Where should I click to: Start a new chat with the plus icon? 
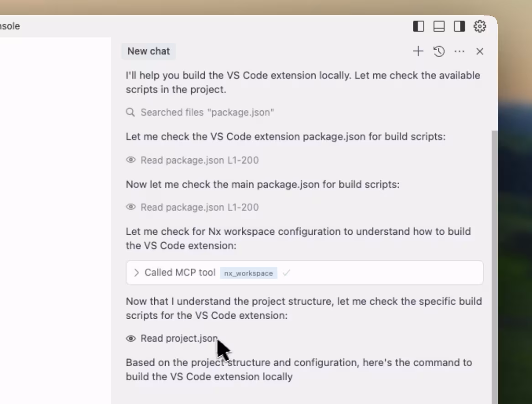(418, 51)
